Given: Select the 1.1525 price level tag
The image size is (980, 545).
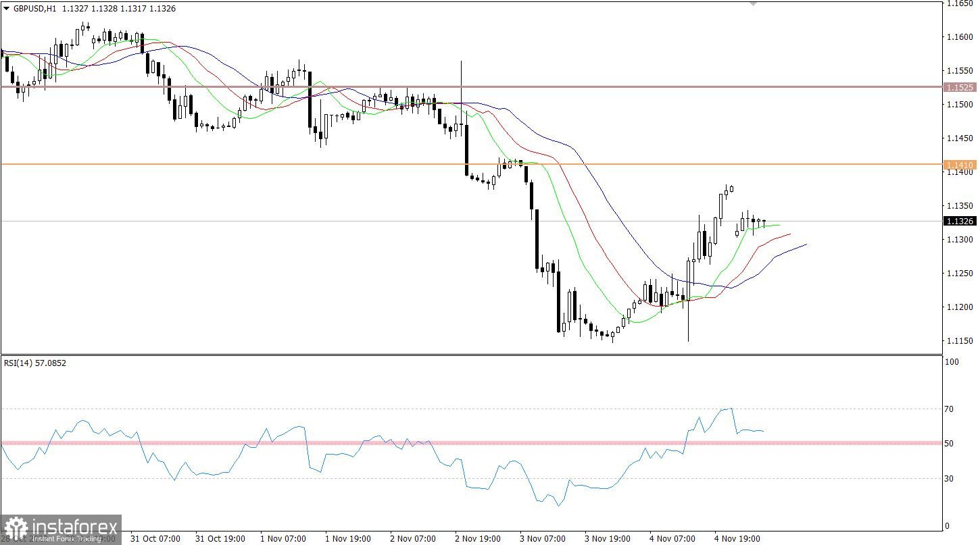Looking at the screenshot, I should coord(960,88).
